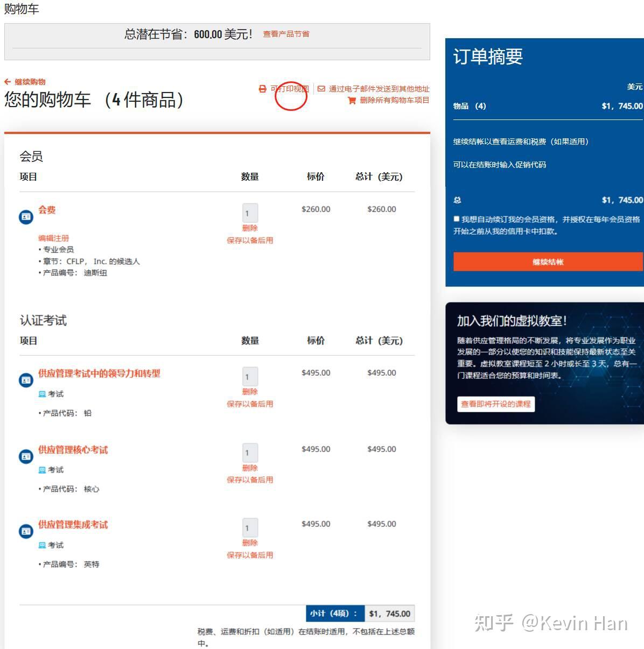Image resolution: width=644 pixels, height=649 pixels.
Task: Click the quantity field for 会费
Action: pos(250,213)
